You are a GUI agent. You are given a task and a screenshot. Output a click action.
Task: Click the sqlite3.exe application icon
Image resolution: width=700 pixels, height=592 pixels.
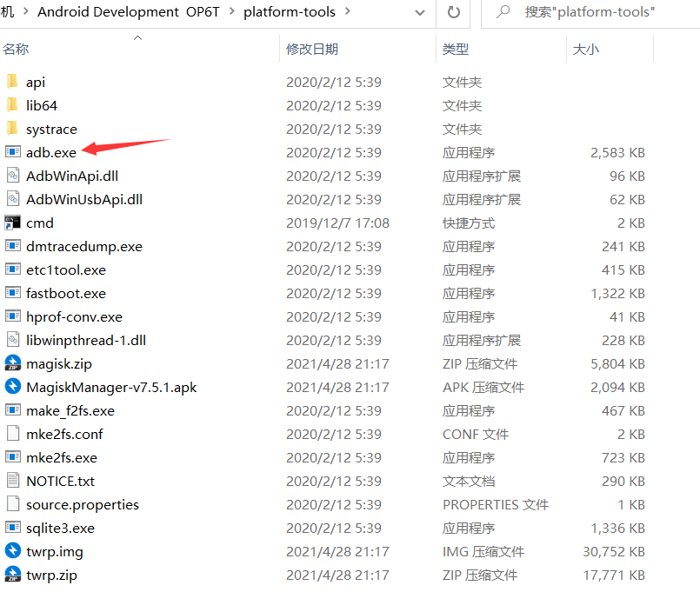(13, 528)
